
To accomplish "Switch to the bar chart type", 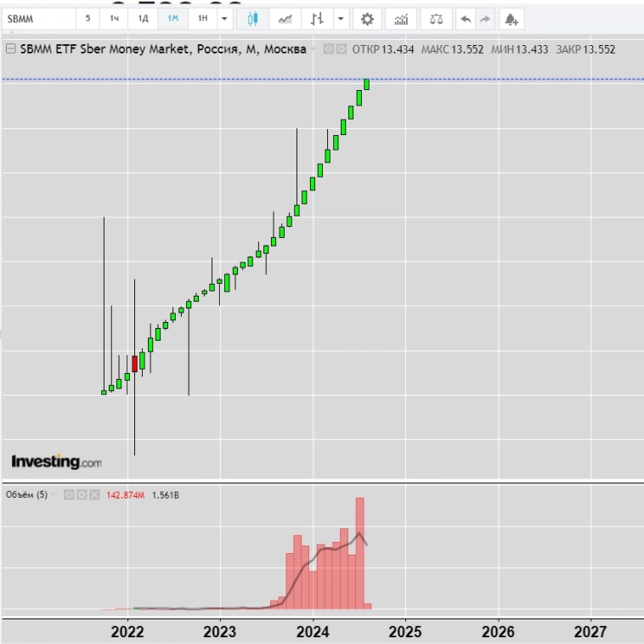I will 317,19.
